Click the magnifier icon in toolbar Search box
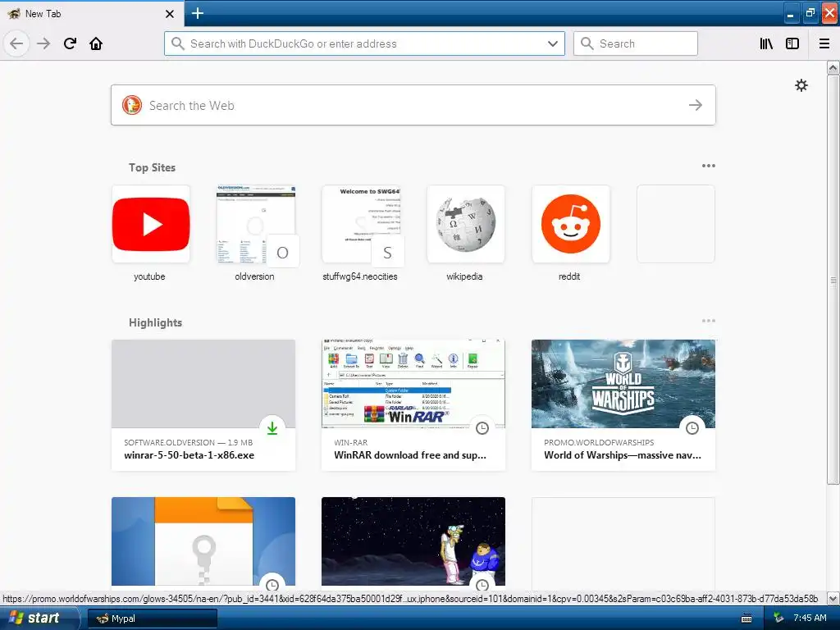This screenshot has width=840, height=630. (x=587, y=43)
